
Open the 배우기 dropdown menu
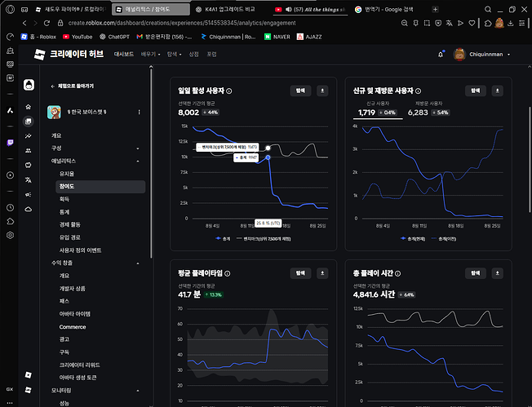[x=150, y=55]
